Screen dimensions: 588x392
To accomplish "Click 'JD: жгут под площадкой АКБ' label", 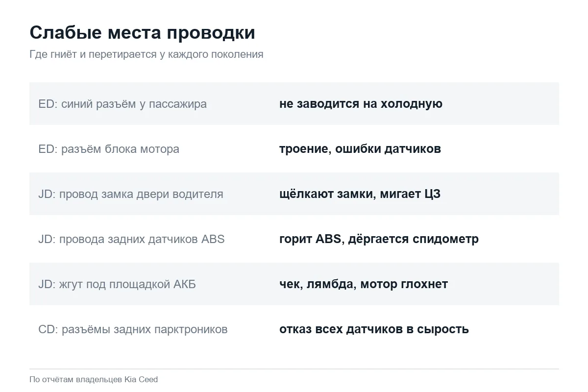I will 117,284.
